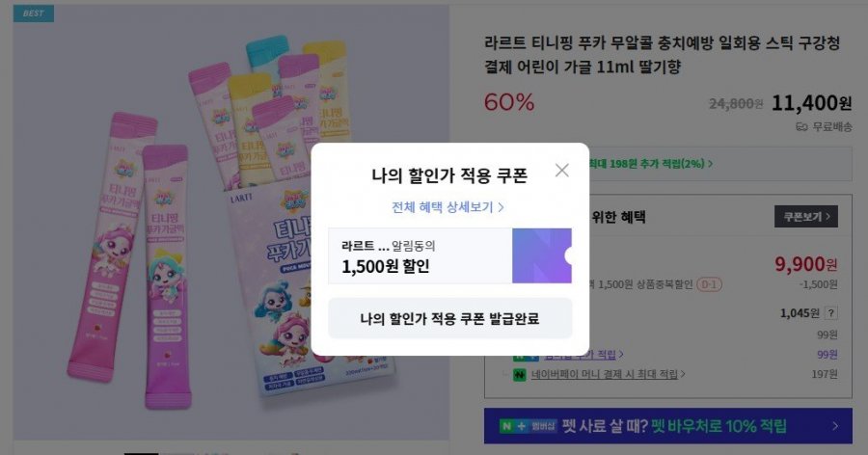Click 나의 할인가 적용 쿠폰 발급완료 button

click(x=450, y=318)
